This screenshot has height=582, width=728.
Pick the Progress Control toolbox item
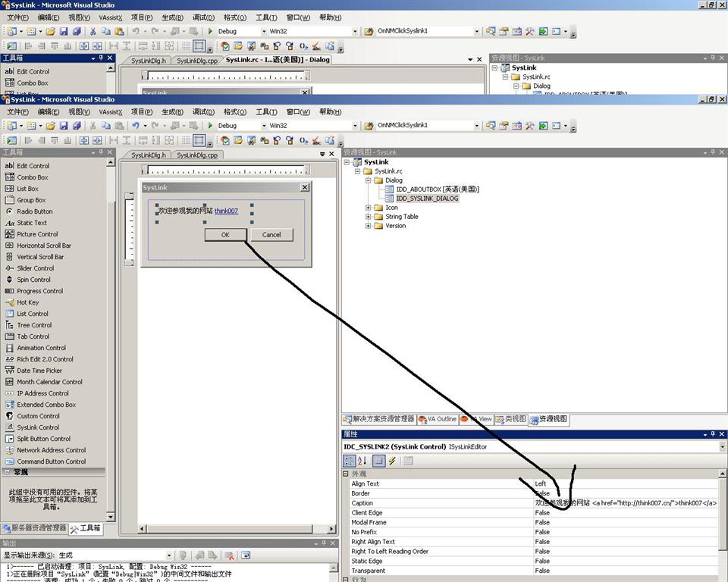(39, 291)
